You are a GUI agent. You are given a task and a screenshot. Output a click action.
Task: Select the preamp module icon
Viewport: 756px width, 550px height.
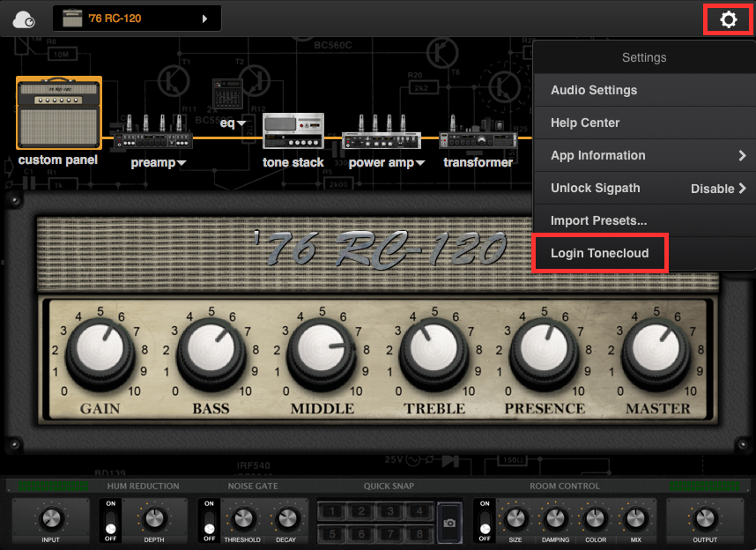[153, 133]
